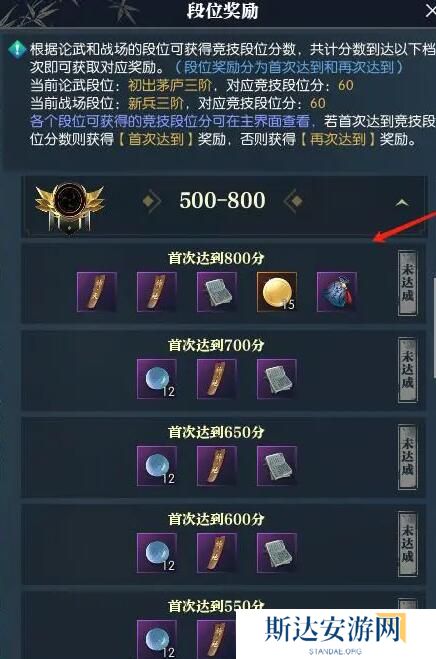
Task: Click the blue orb reward in 650分 row
Action: [157, 466]
